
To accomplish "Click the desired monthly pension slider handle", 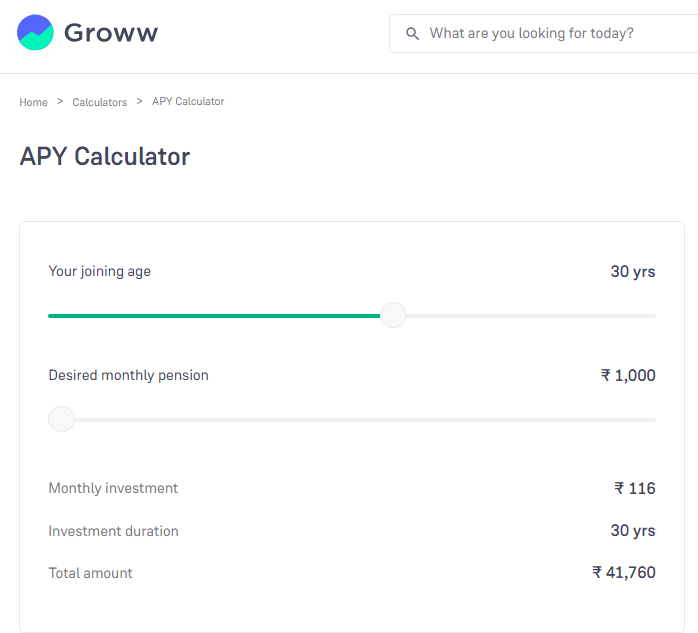I will [62, 419].
